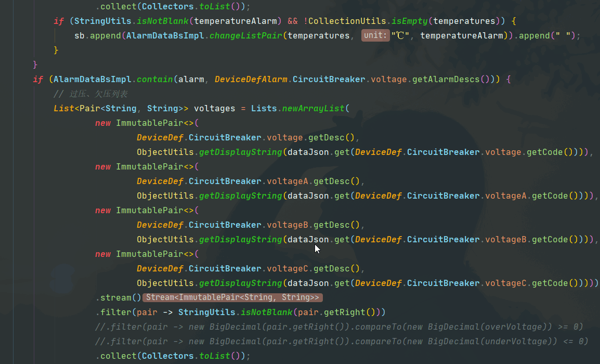Click the Chinese comment above voltages declaration
Viewport: 600px width, 364px height.
(x=90, y=94)
